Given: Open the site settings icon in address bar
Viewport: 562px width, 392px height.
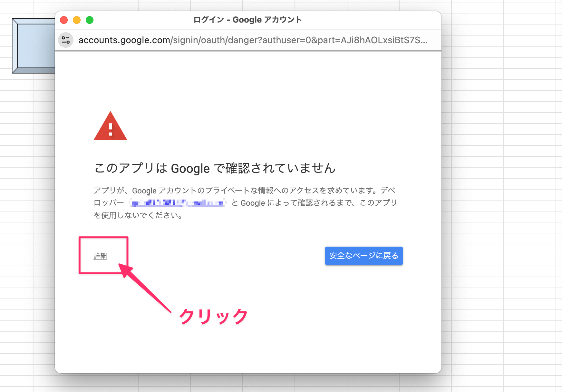Looking at the screenshot, I should click(x=66, y=40).
